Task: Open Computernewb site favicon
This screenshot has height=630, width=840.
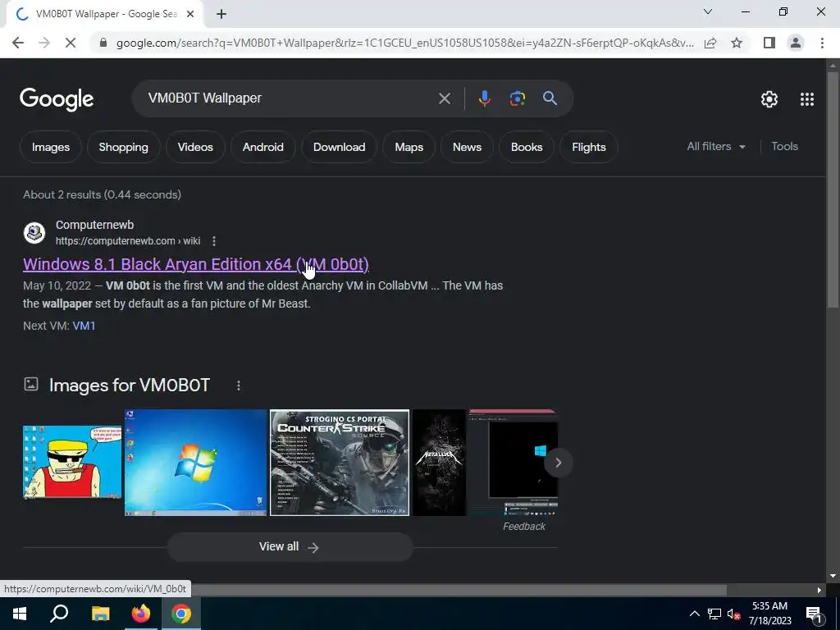Action: tap(34, 233)
